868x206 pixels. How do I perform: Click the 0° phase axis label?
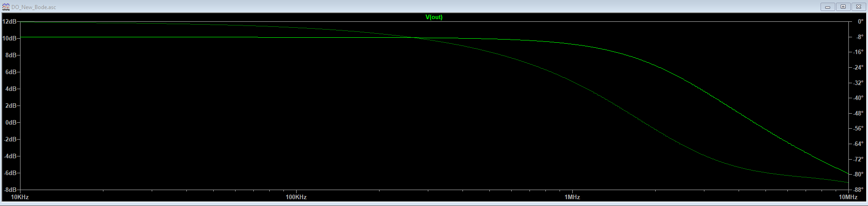(x=860, y=22)
